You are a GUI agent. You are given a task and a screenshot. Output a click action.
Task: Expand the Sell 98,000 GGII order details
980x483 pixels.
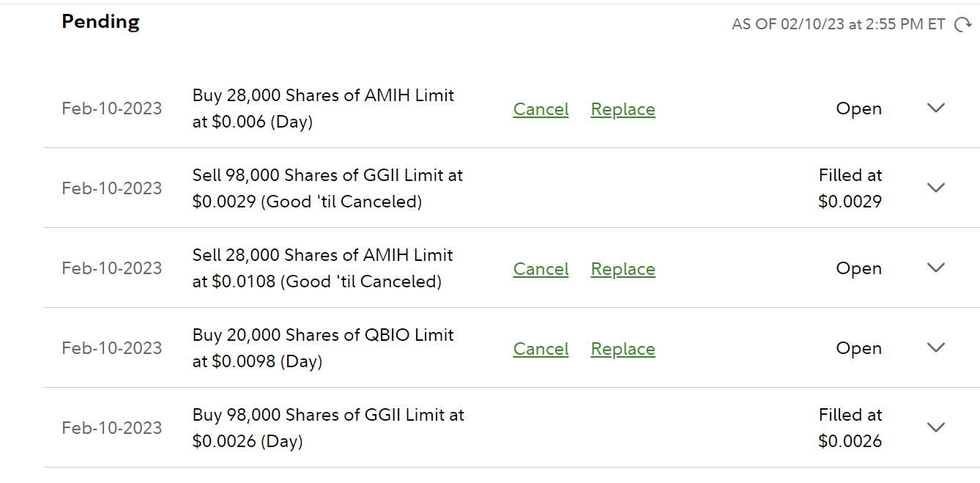936,188
